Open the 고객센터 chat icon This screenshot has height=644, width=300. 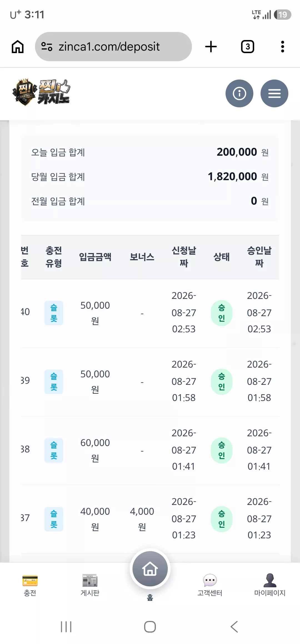[x=210, y=585]
